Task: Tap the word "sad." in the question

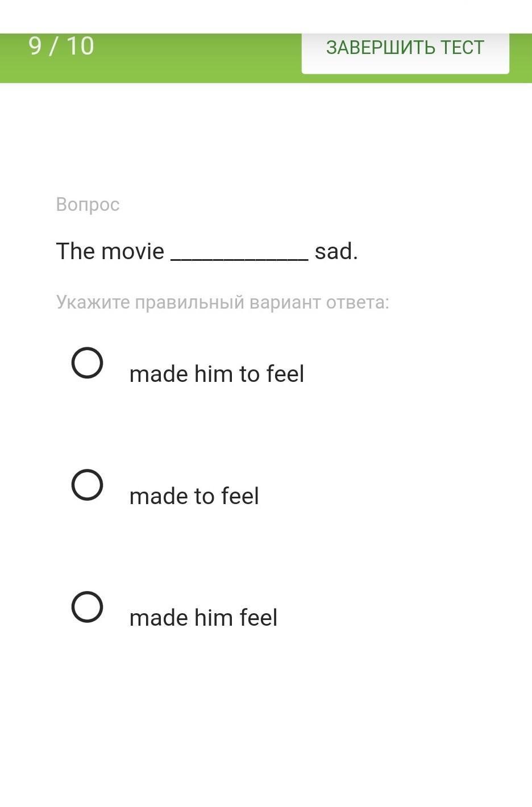Action: point(336,251)
